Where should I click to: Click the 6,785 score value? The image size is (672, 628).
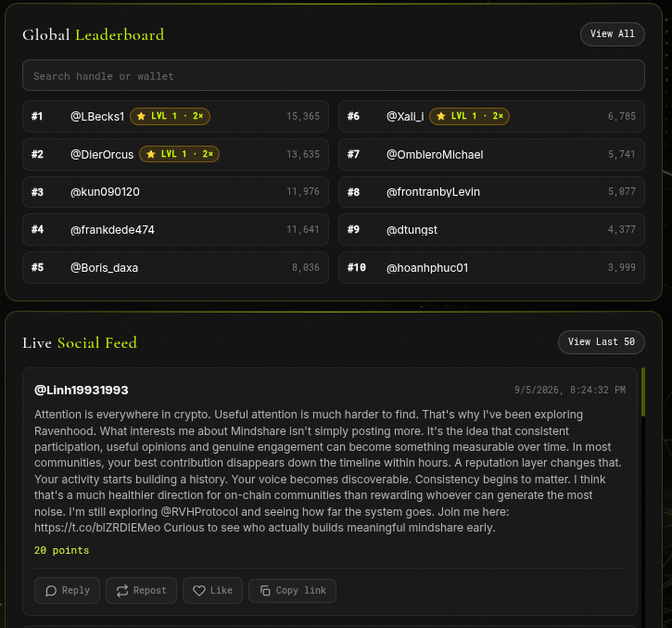click(x=621, y=116)
